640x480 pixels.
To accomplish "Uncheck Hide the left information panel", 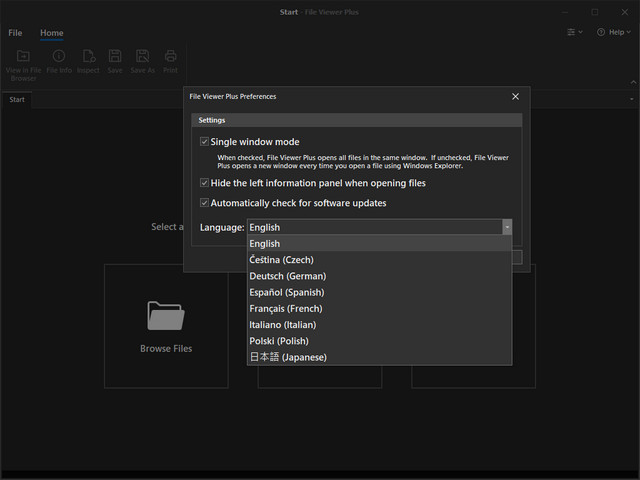I will pos(204,182).
